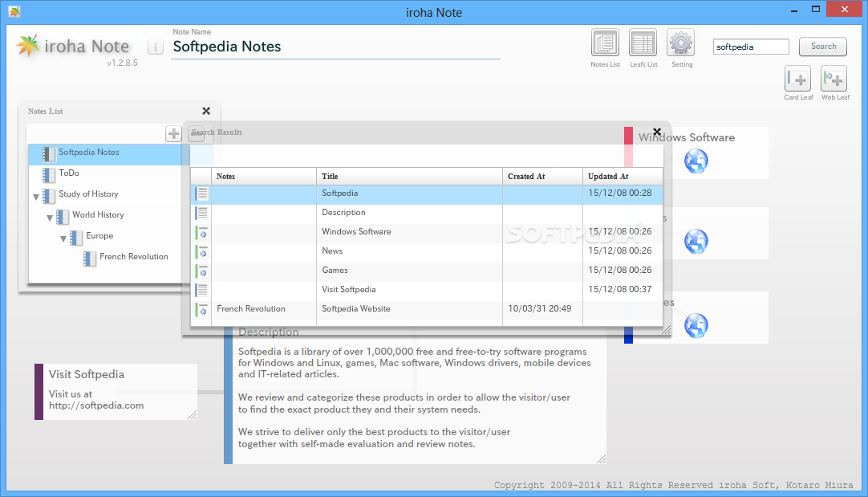Click the globe icon on Windows Software leaf
This screenshot has width=868, height=497.
click(x=696, y=161)
